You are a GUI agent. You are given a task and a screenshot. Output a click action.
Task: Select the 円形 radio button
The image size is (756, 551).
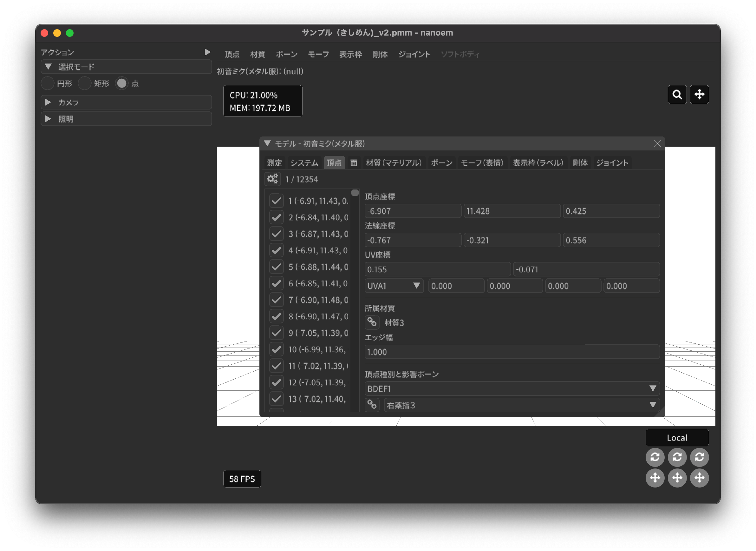(48, 83)
